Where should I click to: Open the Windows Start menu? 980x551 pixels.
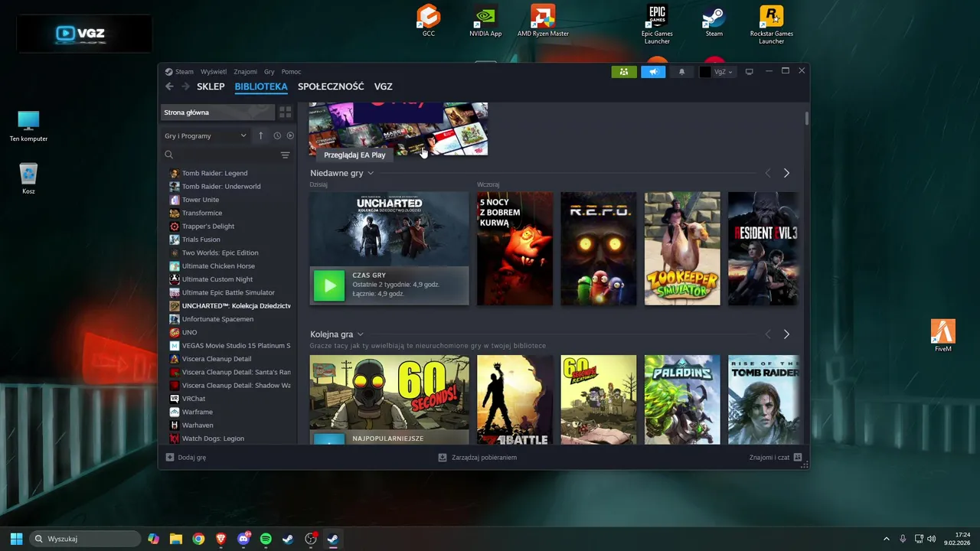(16, 539)
